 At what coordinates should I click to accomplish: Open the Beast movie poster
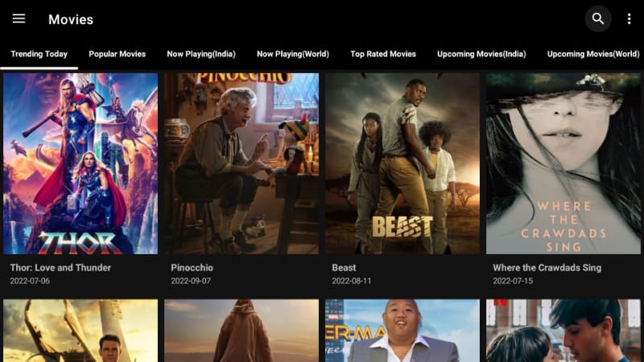(402, 164)
